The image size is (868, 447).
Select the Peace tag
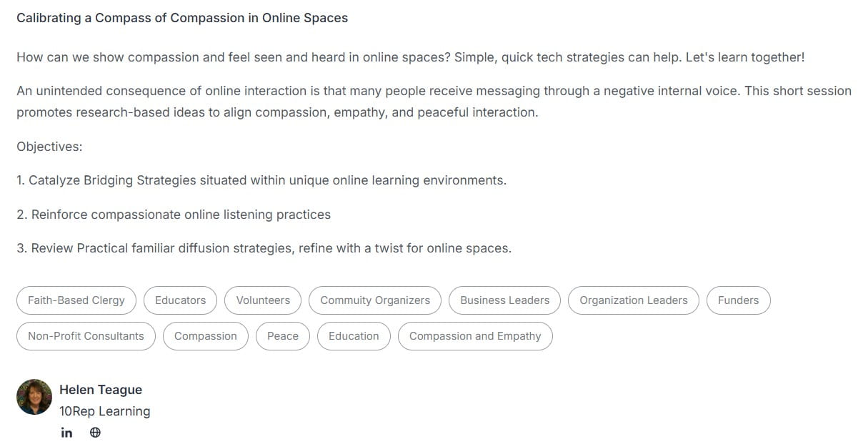click(283, 336)
